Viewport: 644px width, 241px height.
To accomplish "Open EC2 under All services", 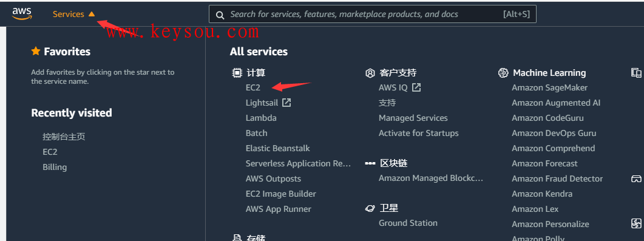I will click(x=253, y=88).
